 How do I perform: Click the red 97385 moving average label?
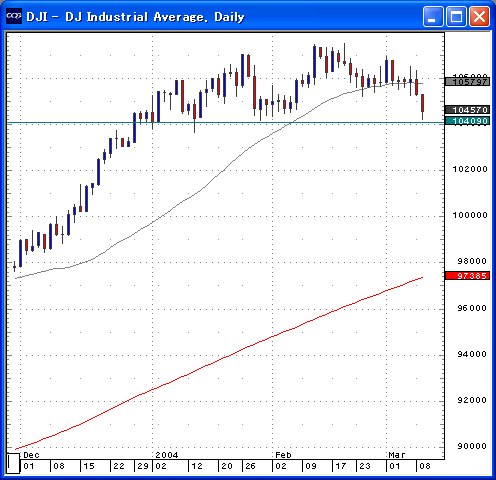pyautogui.click(x=467, y=276)
